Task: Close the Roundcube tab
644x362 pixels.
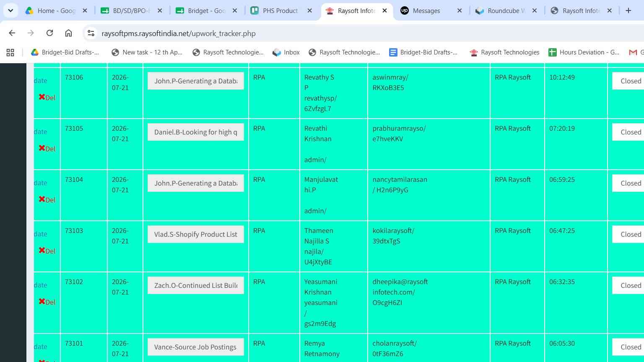Action: pos(534,11)
